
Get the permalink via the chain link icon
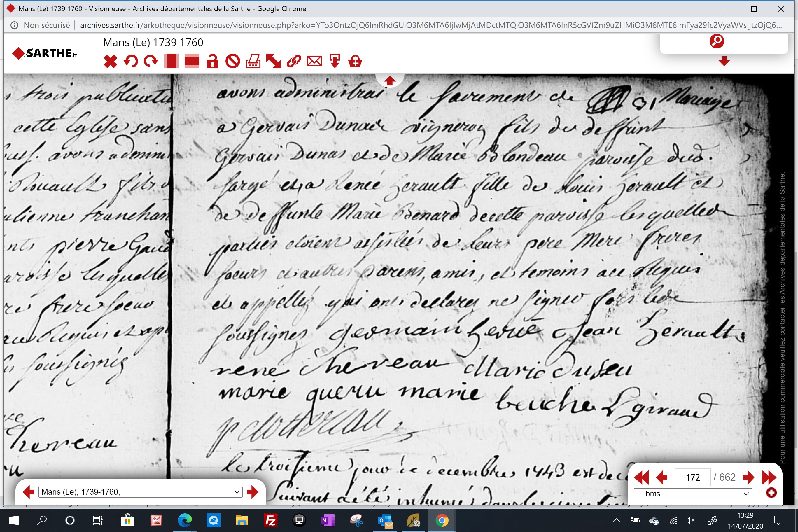click(294, 62)
